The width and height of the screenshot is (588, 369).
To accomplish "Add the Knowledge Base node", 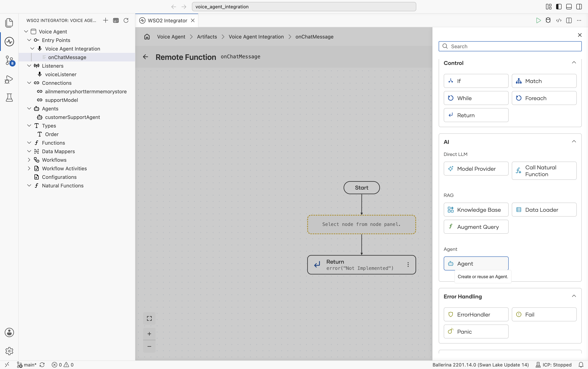I will [476, 210].
